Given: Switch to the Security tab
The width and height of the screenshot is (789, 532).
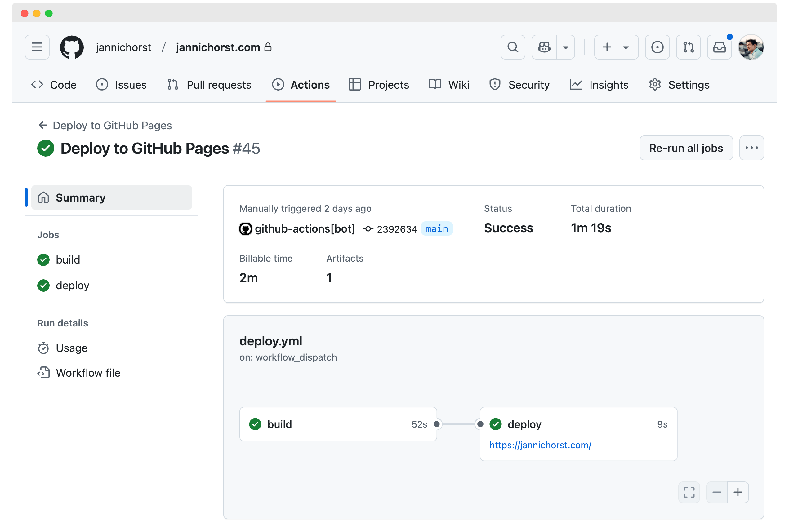Looking at the screenshot, I should click(519, 85).
